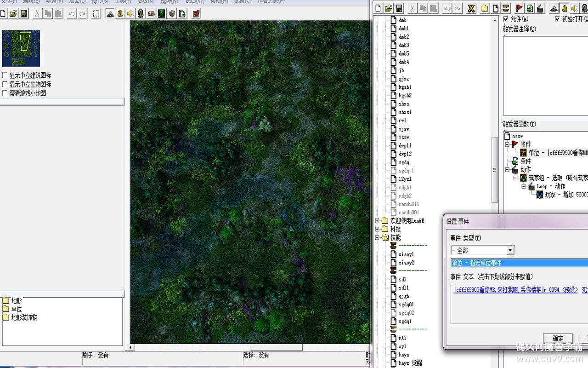Click the minimap preview thumbnail
The width and height of the screenshot is (588, 368).
tap(21, 48)
